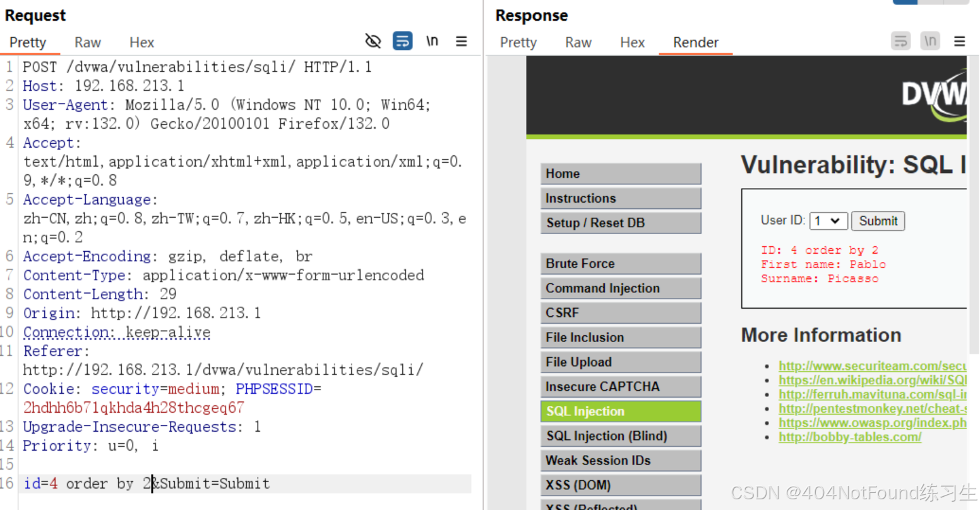Image resolution: width=980 pixels, height=510 pixels.
Task: Click the request body line id=4 order by 2
Action: pos(146,483)
